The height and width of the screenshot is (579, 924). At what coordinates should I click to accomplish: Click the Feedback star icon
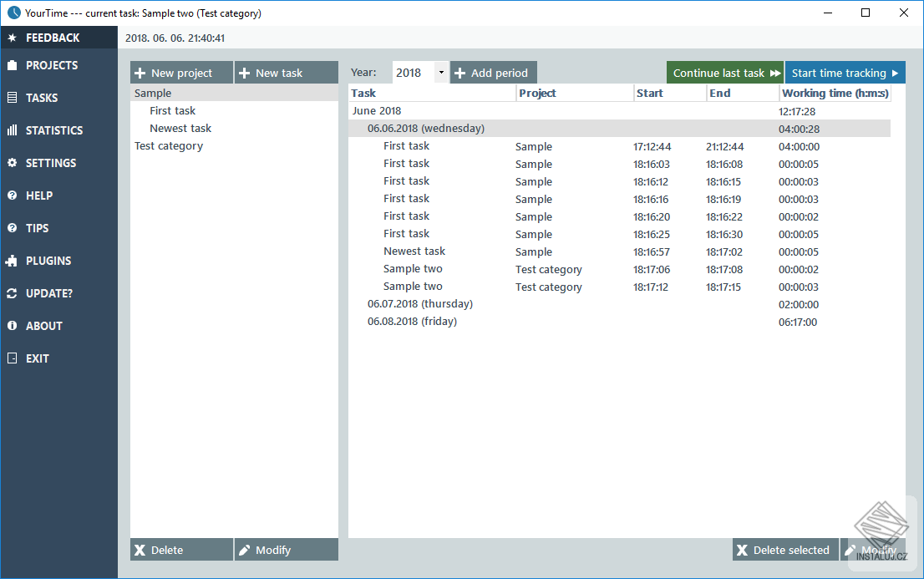point(12,38)
